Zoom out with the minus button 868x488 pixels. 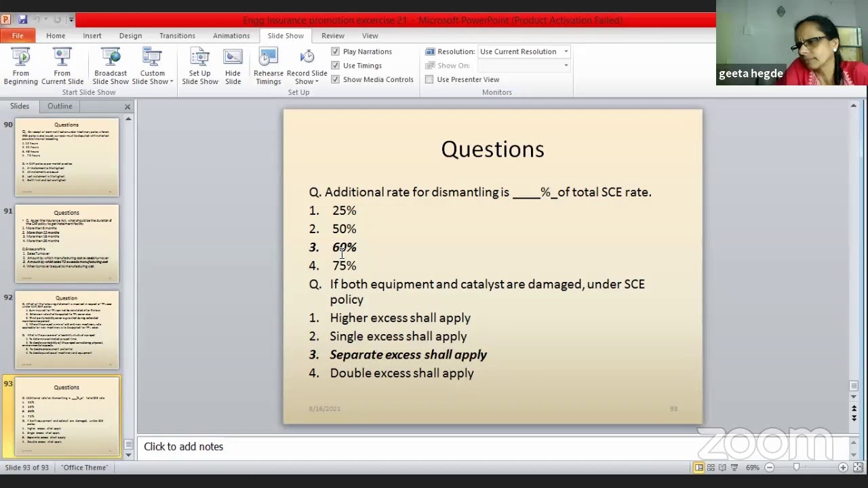point(770,467)
